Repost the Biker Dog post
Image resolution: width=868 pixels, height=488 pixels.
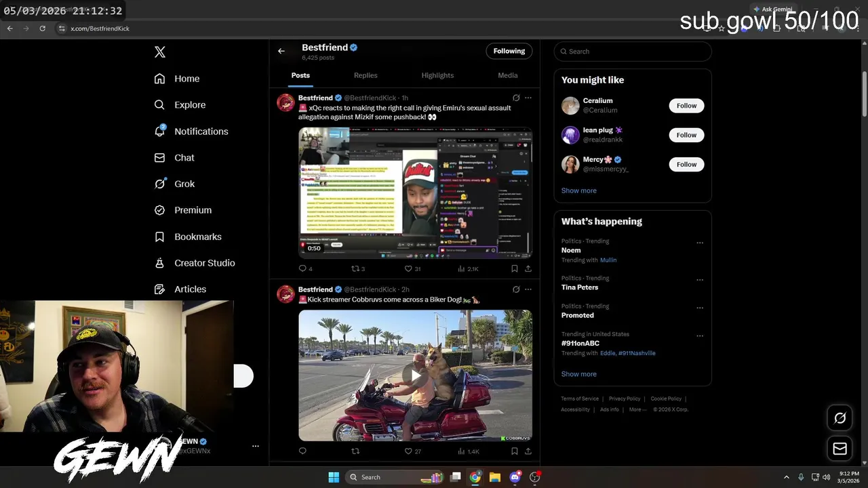pyautogui.click(x=355, y=451)
